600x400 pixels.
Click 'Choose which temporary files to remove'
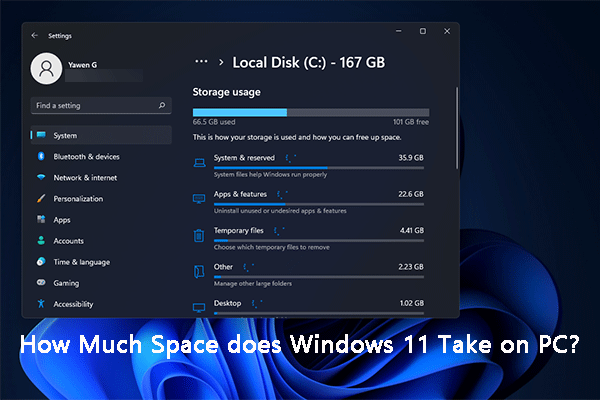point(272,247)
